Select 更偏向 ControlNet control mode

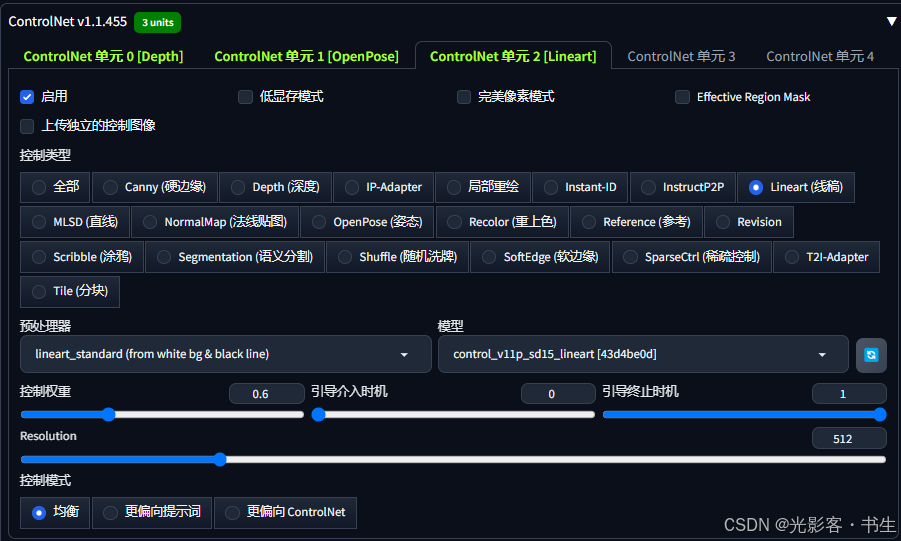pos(285,512)
